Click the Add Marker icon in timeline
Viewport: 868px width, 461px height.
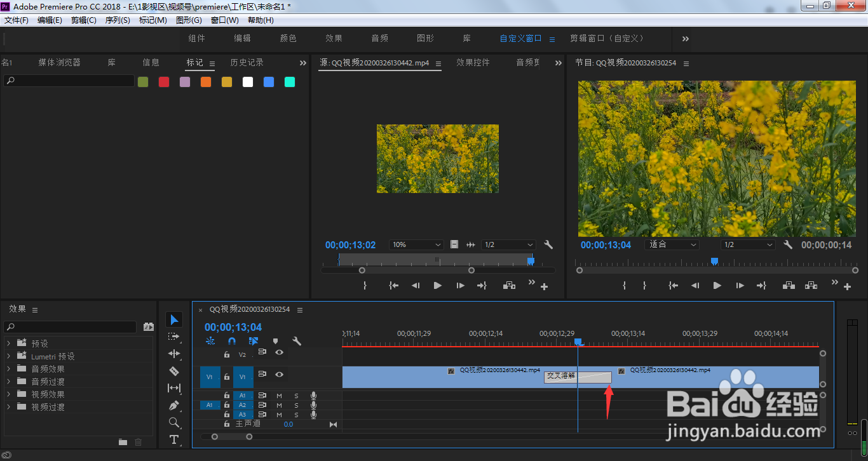[x=275, y=341]
